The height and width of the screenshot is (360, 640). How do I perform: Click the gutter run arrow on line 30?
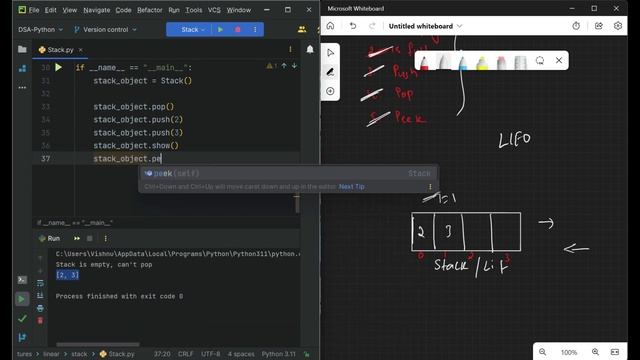[58, 67]
